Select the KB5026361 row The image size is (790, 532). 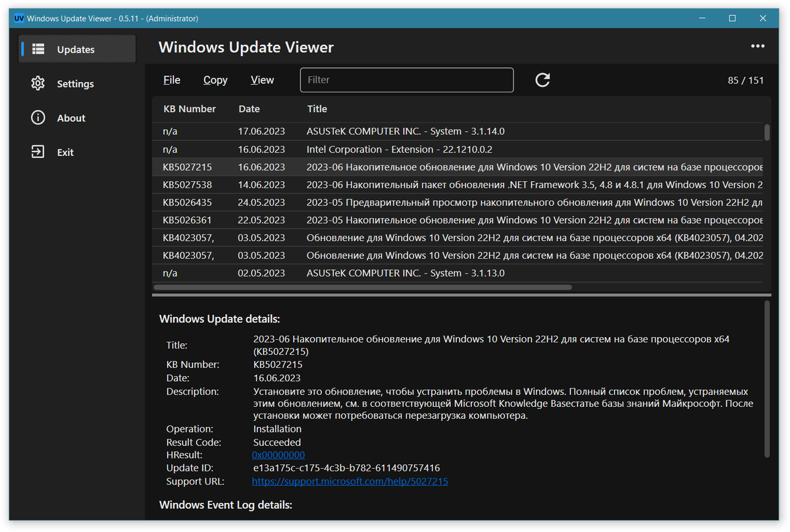pos(458,220)
